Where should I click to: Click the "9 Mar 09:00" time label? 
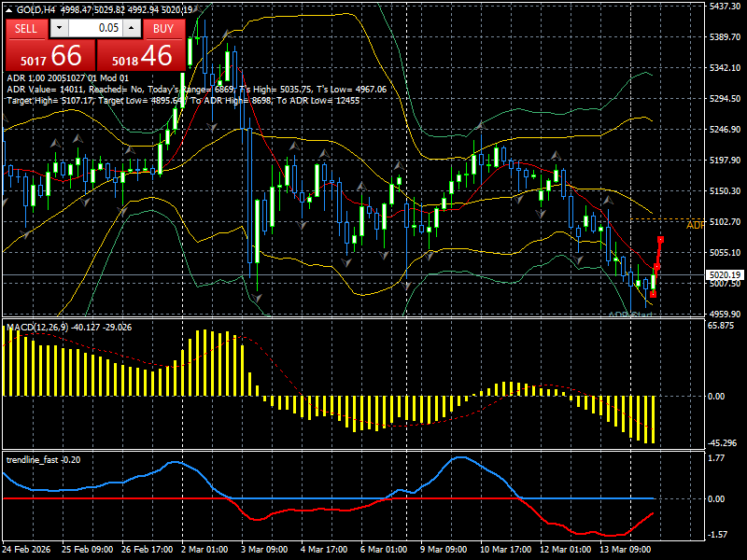point(444,549)
